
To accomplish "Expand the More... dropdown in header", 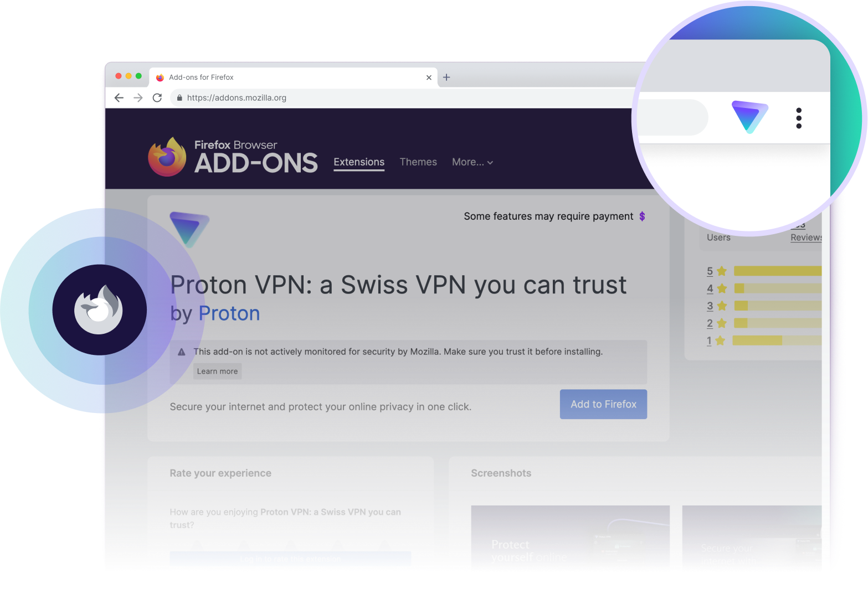I will pos(472,162).
